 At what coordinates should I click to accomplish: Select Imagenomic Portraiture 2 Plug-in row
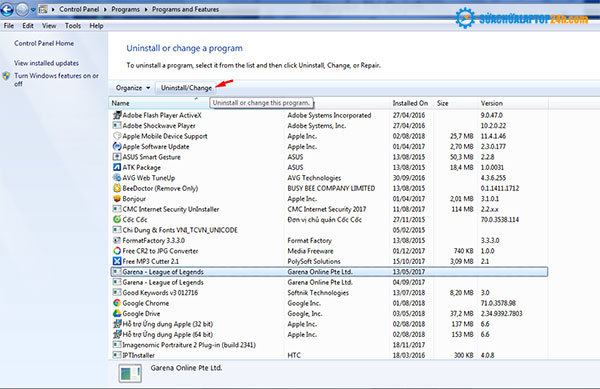(329, 345)
